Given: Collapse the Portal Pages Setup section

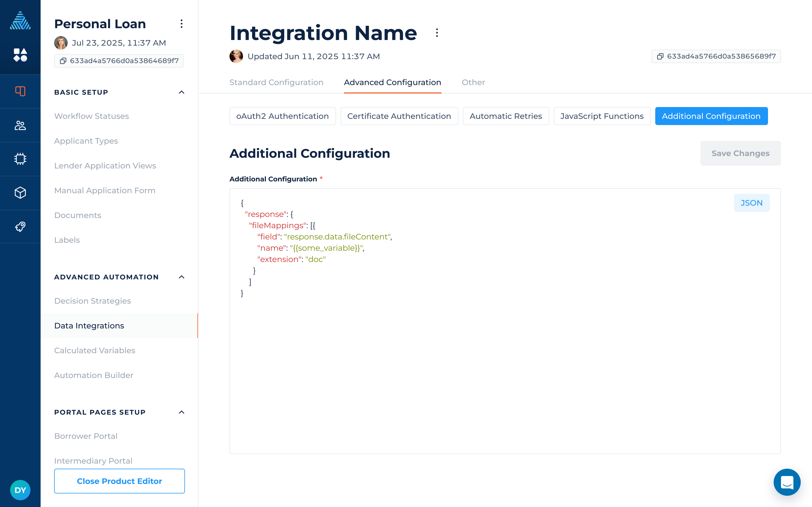Looking at the screenshot, I should click(x=182, y=412).
